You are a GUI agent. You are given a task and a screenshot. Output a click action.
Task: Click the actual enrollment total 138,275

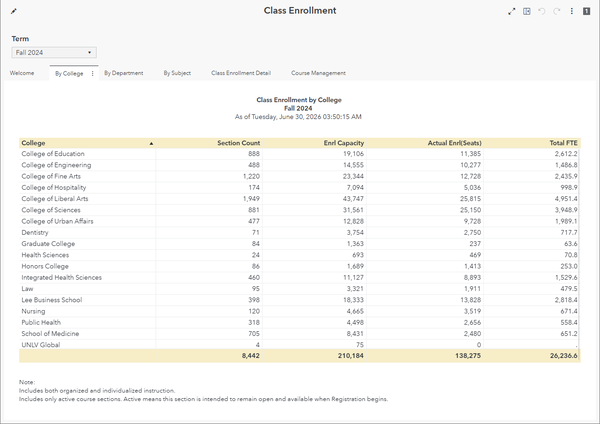pos(468,356)
